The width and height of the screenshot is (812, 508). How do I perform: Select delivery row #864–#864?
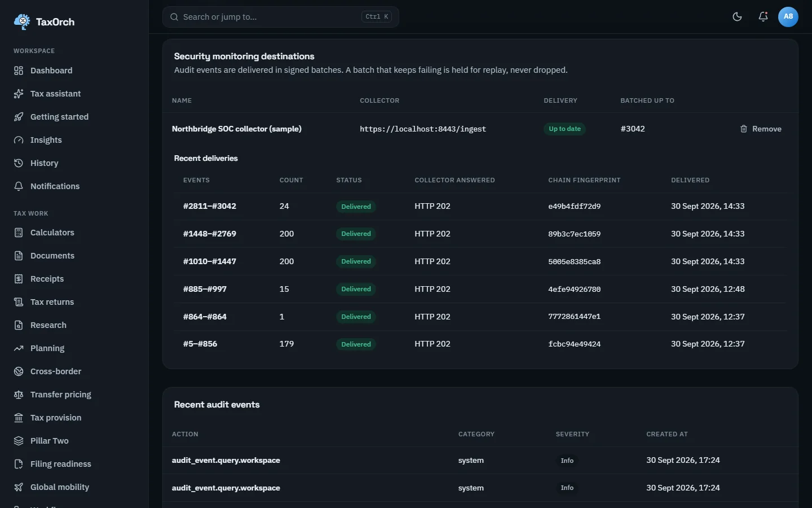click(480, 317)
